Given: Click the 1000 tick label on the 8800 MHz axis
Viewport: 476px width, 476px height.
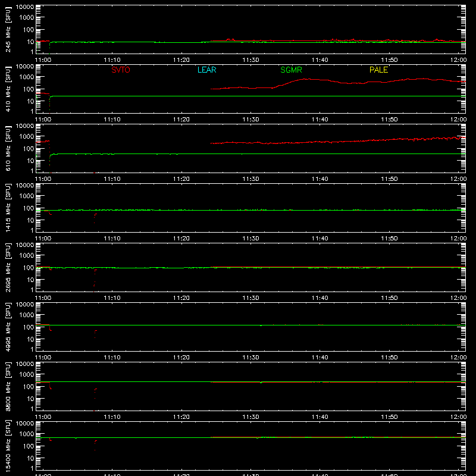Looking at the screenshot, I should coord(27,375).
